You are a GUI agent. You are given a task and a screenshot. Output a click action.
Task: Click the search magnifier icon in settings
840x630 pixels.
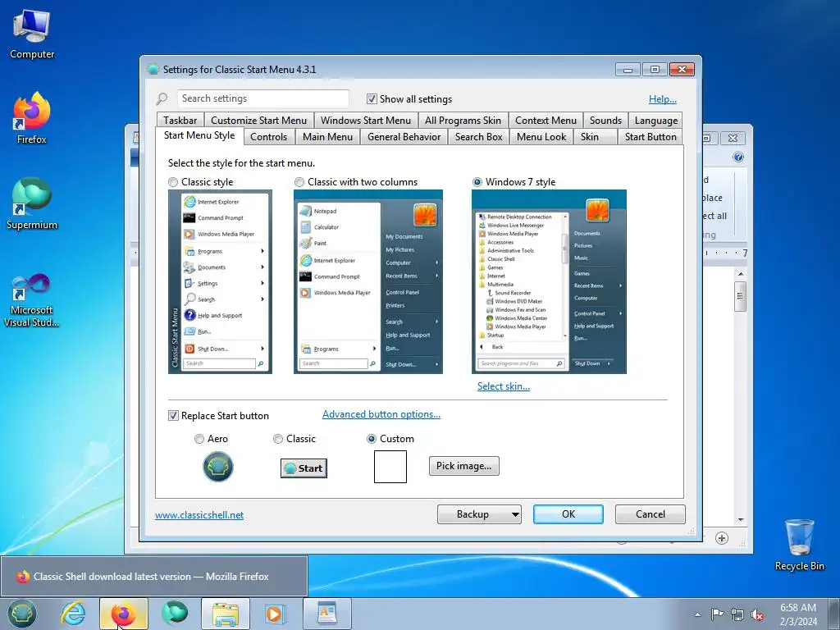pos(162,99)
